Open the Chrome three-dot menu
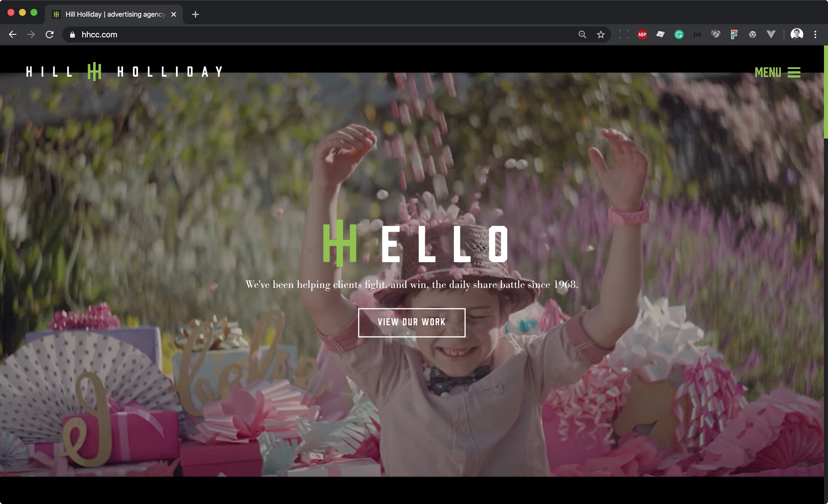828x504 pixels. pos(815,34)
